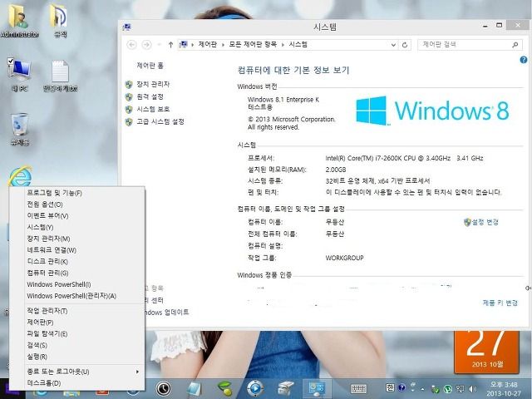Select 이벤트 뷰어(V) menu item
The image size is (532, 399).
[77, 216]
